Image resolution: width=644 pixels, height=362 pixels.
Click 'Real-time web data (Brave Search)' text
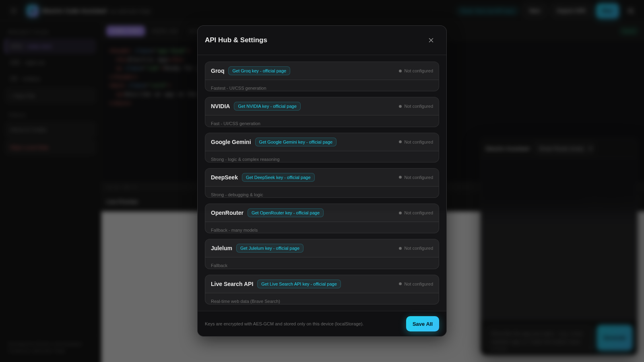tap(246, 301)
